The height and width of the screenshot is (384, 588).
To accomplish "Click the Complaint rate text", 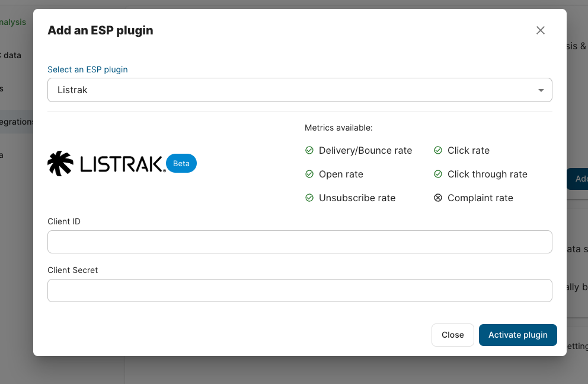I will coord(480,198).
